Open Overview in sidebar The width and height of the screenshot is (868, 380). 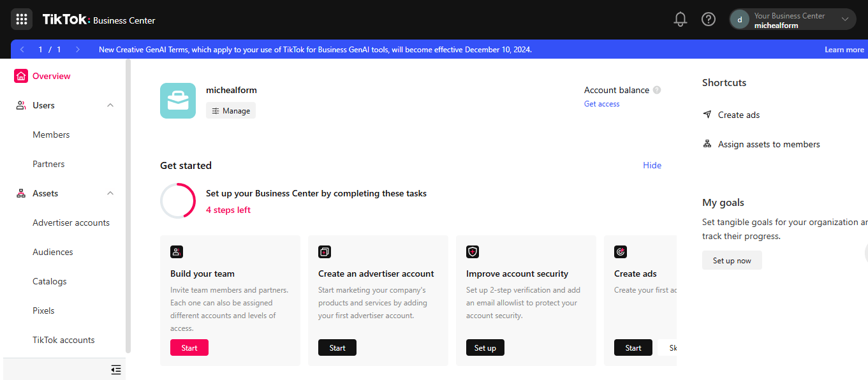click(x=52, y=76)
